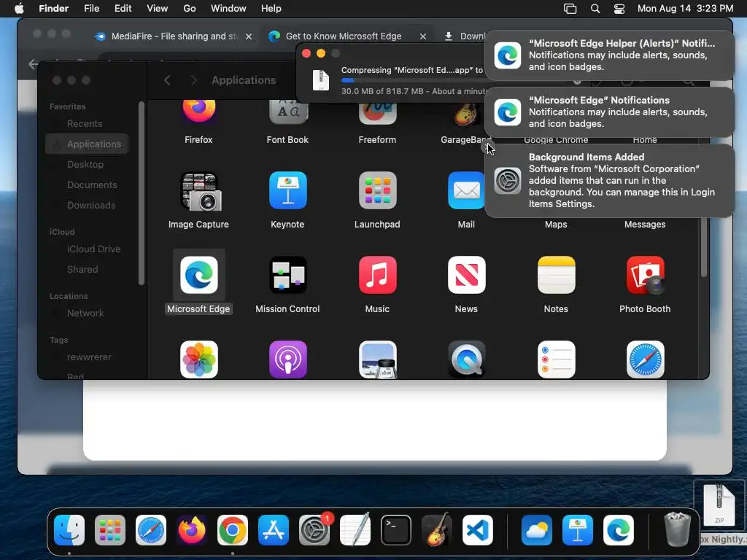Screen dimensions: 747x560
Task: Select the GarageBand app icon in Applications
Action: click(466, 113)
